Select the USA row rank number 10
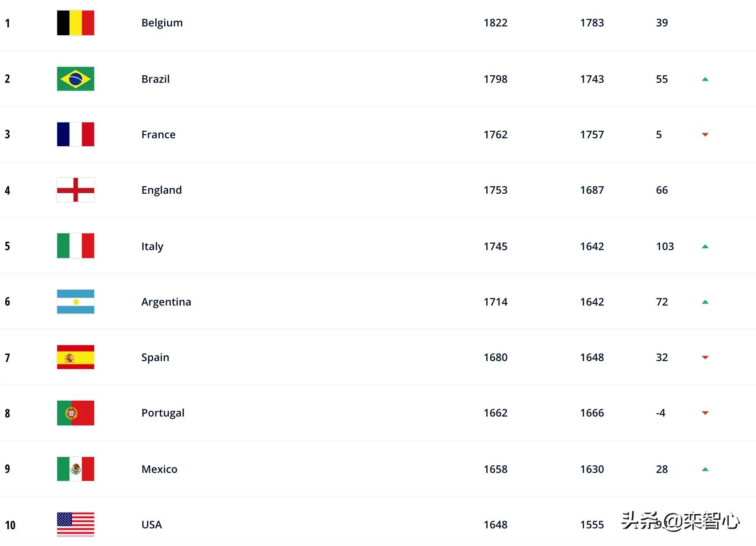This screenshot has height=546, width=756. tap(11, 524)
